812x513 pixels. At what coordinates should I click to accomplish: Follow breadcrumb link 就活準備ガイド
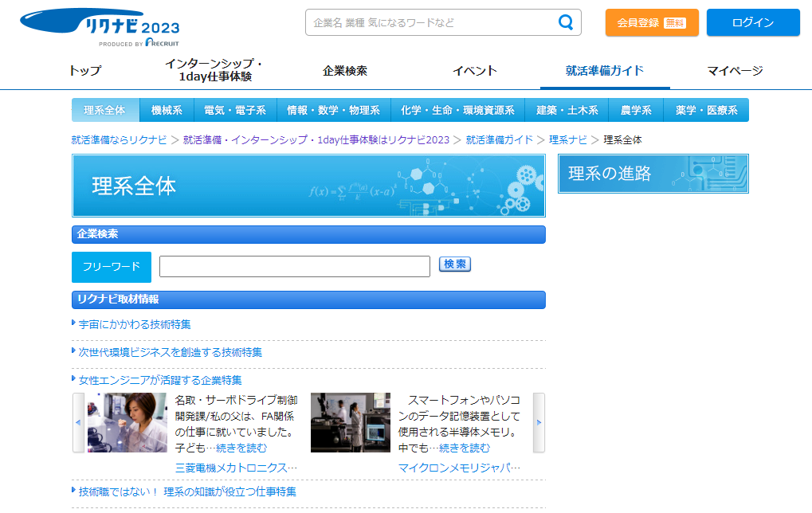coord(499,139)
